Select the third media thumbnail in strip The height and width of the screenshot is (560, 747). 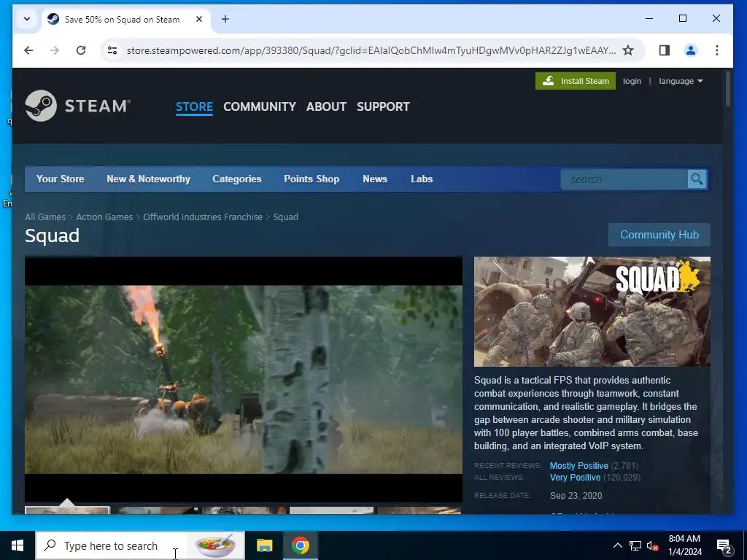click(244, 510)
